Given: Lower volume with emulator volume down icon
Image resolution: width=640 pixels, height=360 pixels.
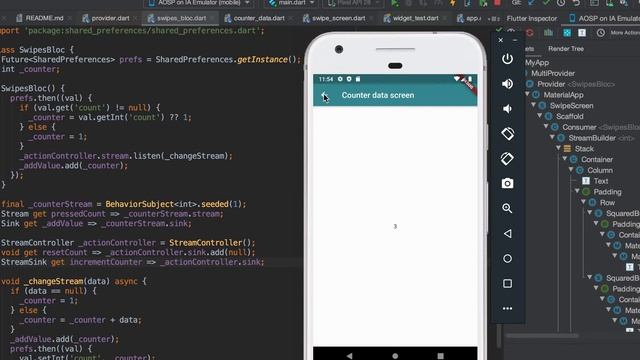Looking at the screenshot, I should (507, 109).
